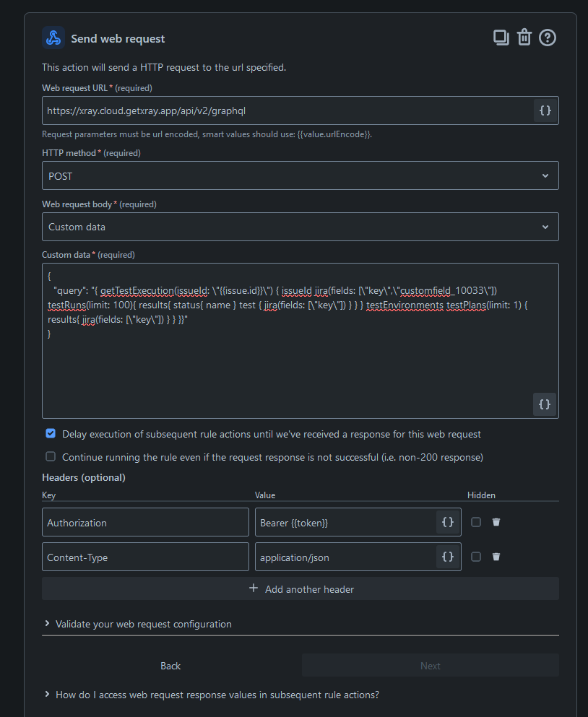Focus the Custom data text area
This screenshot has width=588, height=717.
[x=301, y=341]
